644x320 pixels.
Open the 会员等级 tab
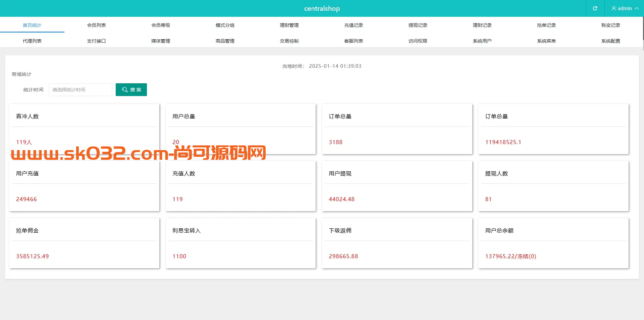click(x=161, y=25)
